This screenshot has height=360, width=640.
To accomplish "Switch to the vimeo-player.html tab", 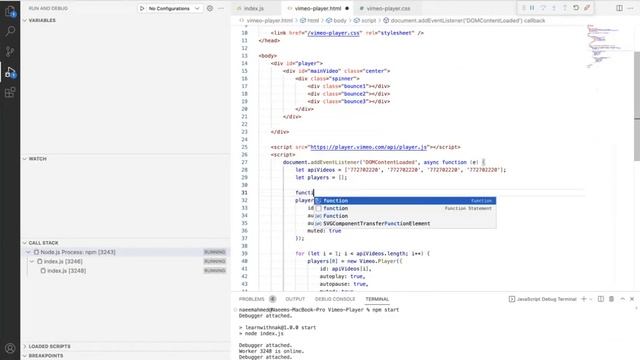I will [x=318, y=8].
